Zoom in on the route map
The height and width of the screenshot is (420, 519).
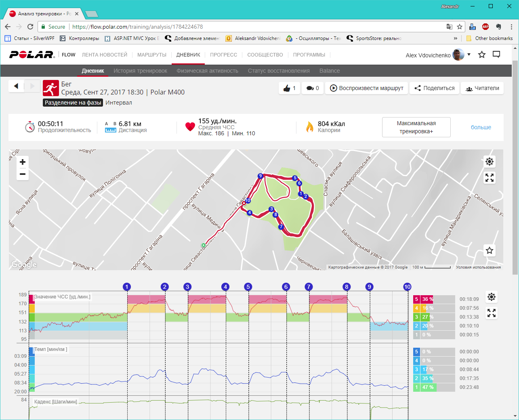tap(23, 162)
